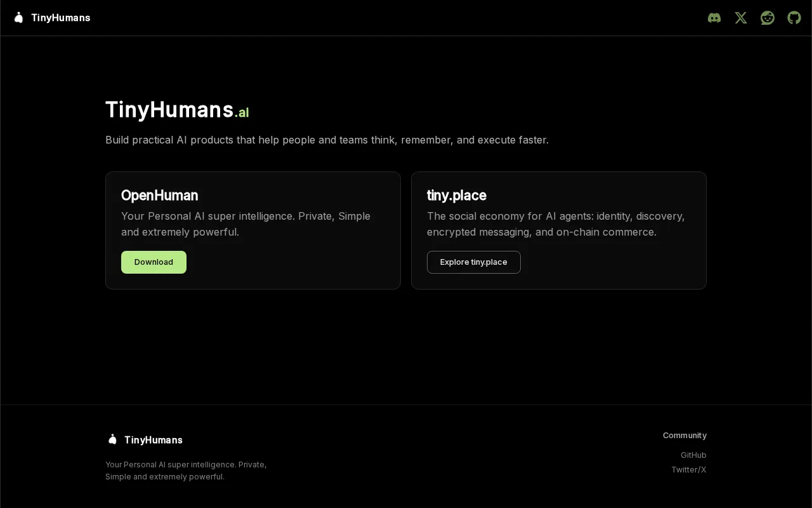812x508 pixels.
Task: Click the TinyHumans.ai main heading
Action: point(177,110)
